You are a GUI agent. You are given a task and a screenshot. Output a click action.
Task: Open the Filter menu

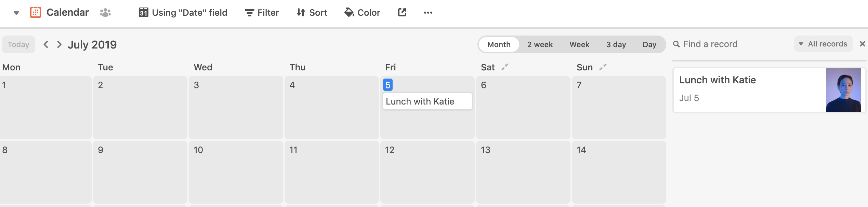tap(262, 13)
